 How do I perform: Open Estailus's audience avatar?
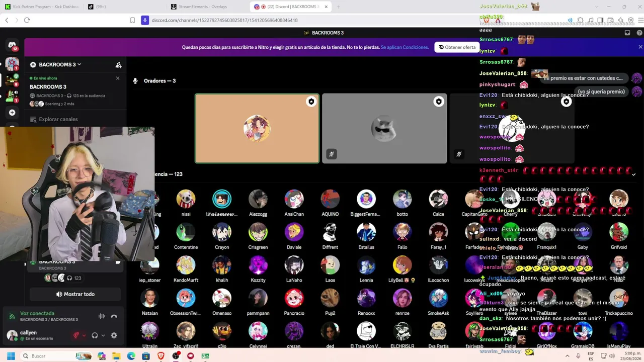pos(366,232)
